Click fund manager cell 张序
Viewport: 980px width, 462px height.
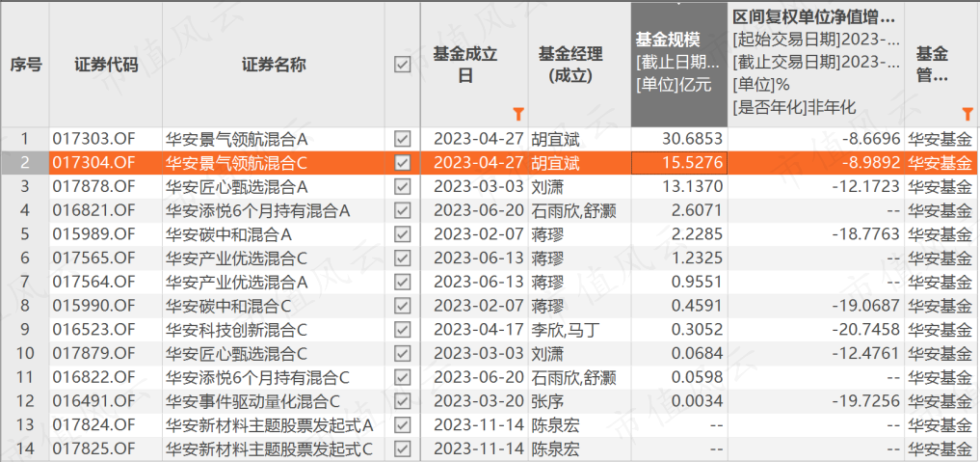pos(547,401)
